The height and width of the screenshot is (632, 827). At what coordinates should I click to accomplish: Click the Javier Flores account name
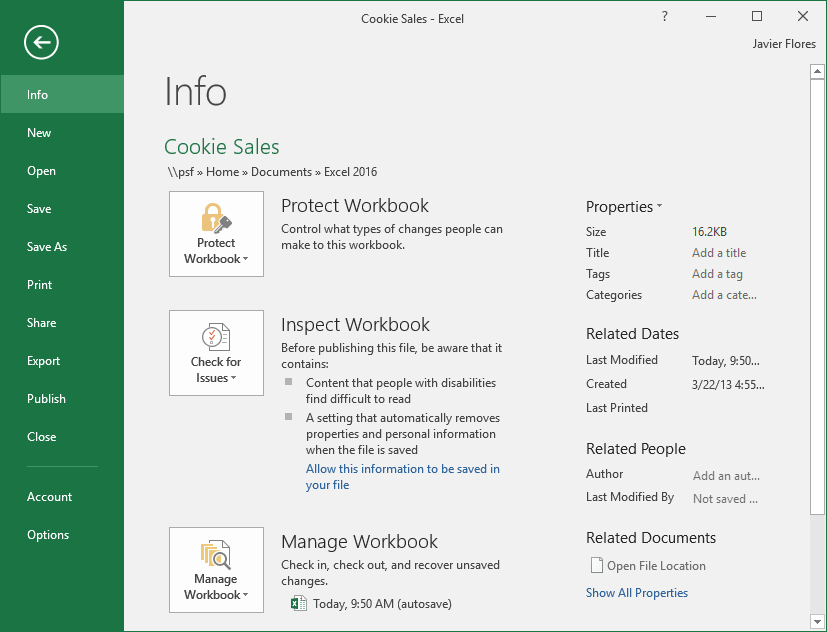coord(784,44)
